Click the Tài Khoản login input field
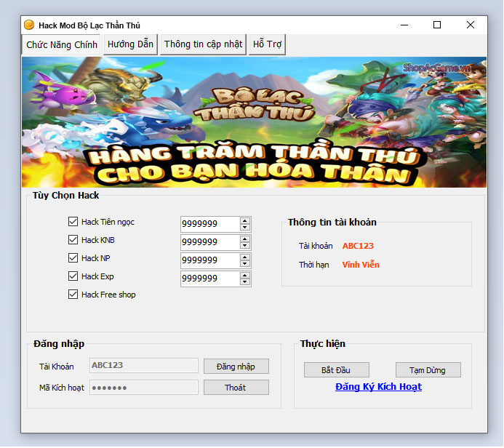 144,366
